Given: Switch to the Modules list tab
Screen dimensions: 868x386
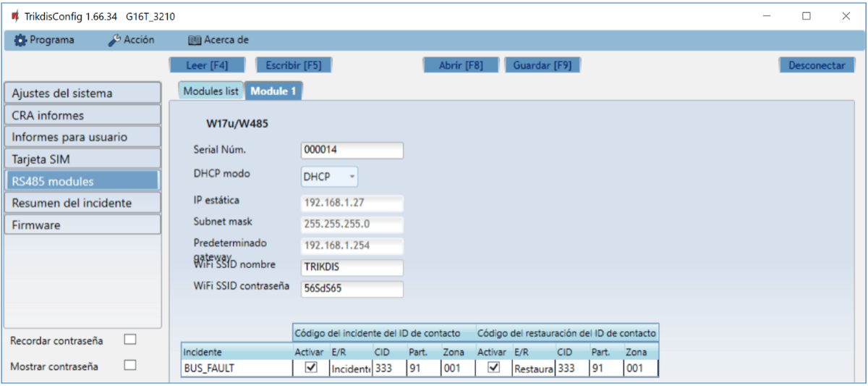Looking at the screenshot, I should [x=210, y=91].
